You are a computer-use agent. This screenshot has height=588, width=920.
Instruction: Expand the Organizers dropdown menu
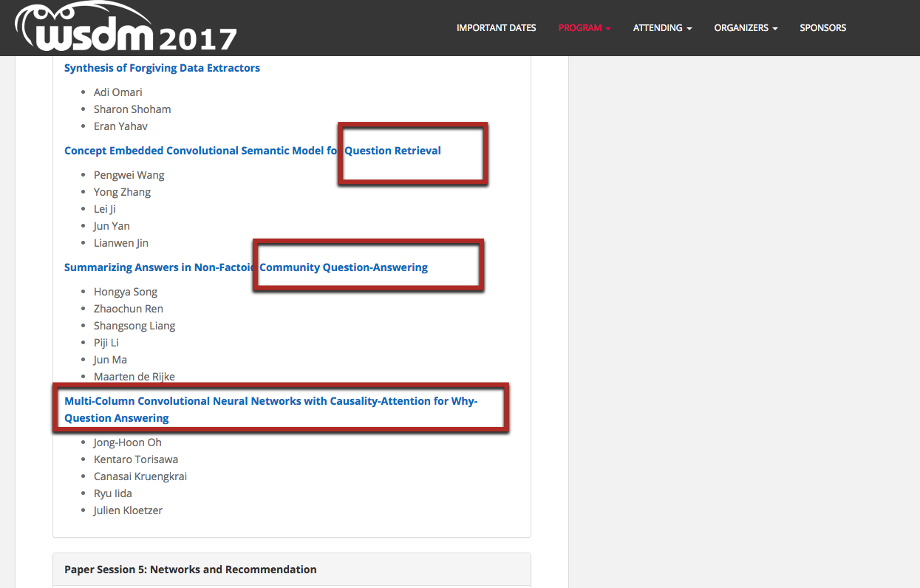pos(745,28)
